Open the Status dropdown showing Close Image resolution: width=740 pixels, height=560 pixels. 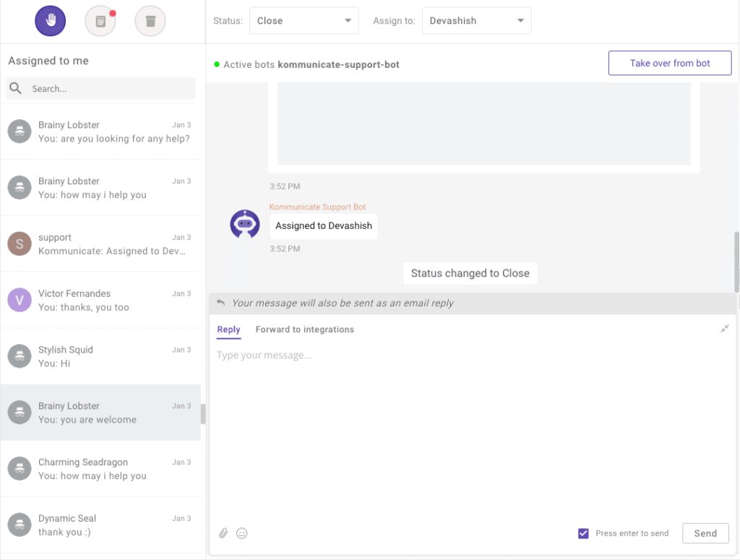coord(304,20)
